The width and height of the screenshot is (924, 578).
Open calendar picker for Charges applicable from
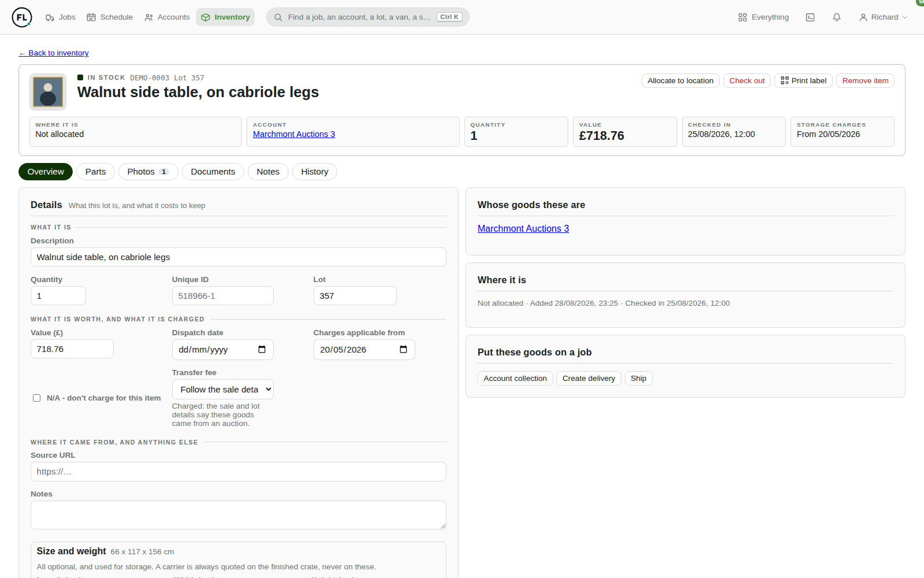[x=403, y=350]
